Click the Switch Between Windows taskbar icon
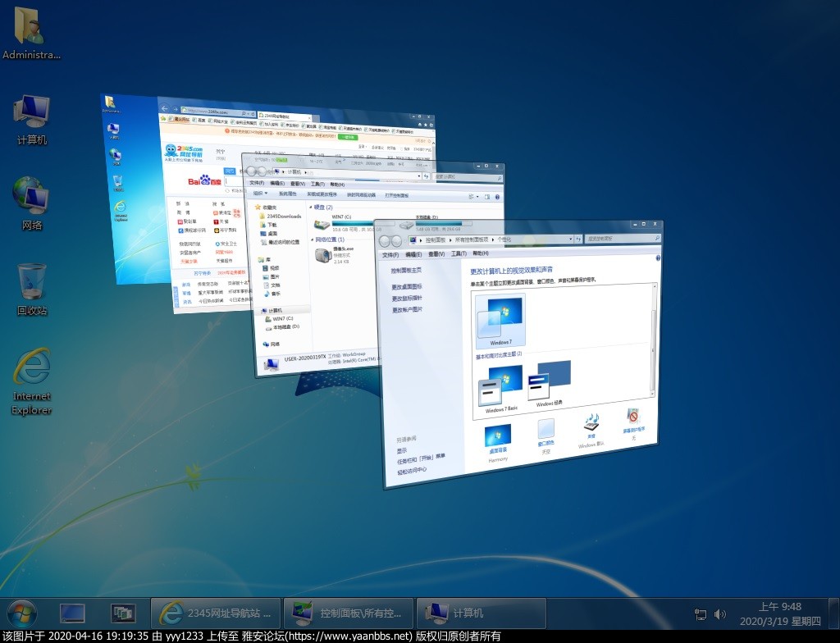The image size is (840, 643). coord(123,613)
